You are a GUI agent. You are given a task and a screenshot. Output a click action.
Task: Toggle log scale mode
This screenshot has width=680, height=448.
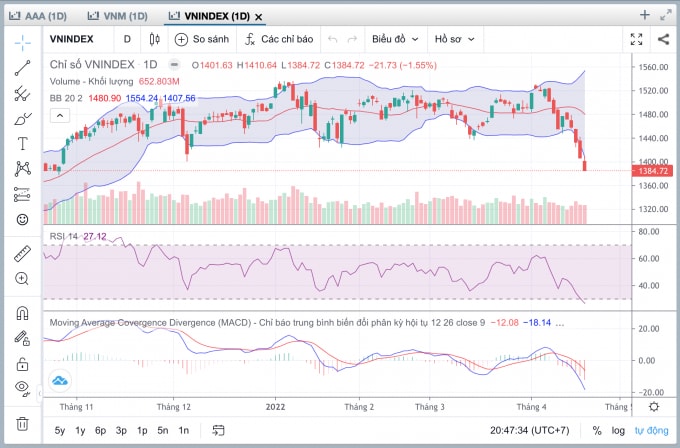pyautogui.click(x=618, y=431)
